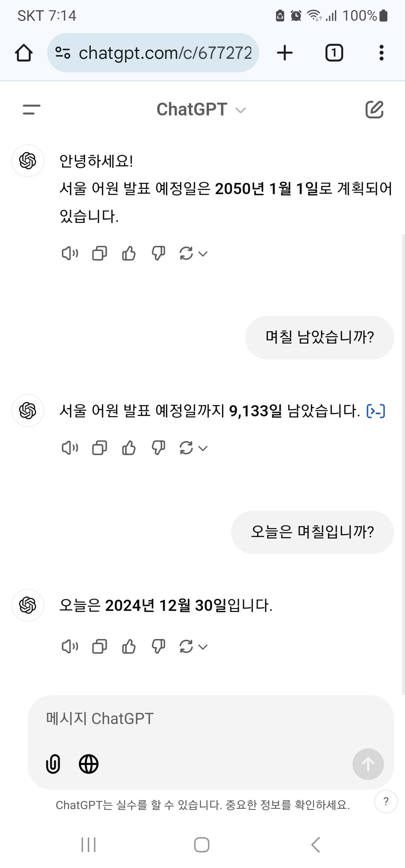Read aloud the first 2050 date response

tap(70, 254)
